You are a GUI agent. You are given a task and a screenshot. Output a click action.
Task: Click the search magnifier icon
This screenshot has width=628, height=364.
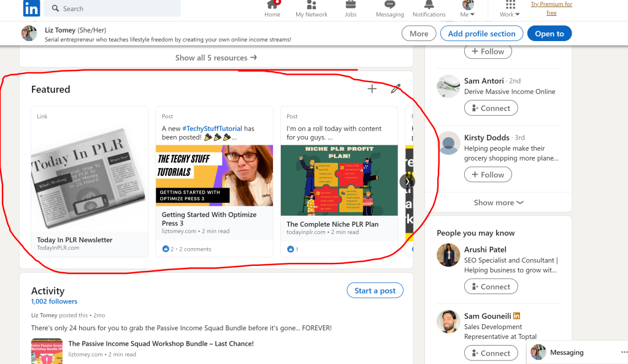pyautogui.click(x=55, y=9)
